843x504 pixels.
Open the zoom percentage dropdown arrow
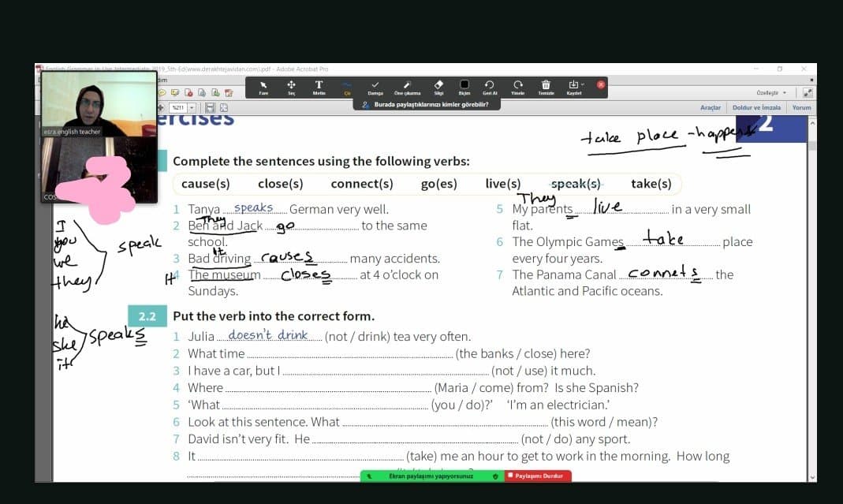point(192,107)
